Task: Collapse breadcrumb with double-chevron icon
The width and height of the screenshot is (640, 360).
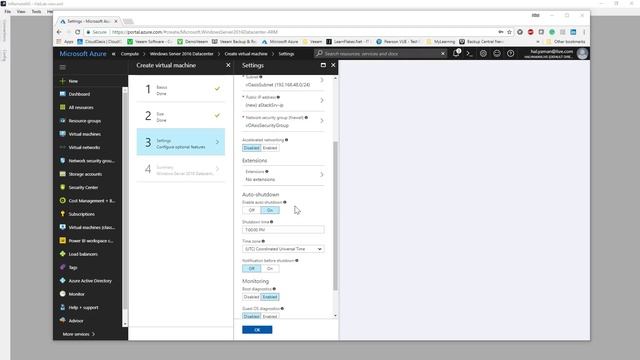Action: coord(113,54)
